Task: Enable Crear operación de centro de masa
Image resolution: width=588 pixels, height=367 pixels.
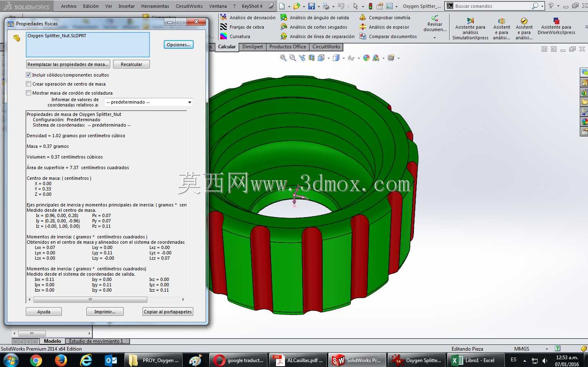Action: [x=29, y=84]
